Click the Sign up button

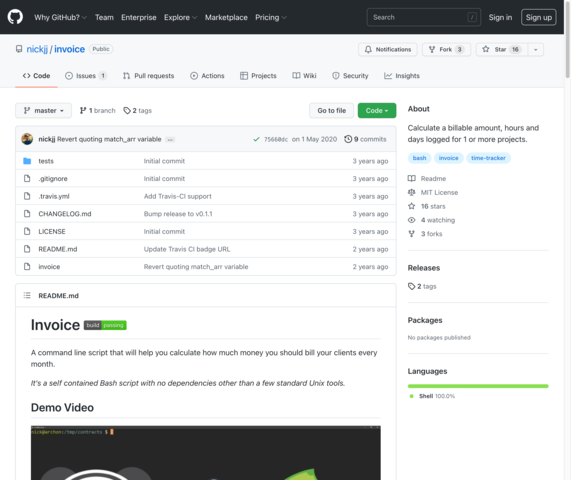[539, 17]
